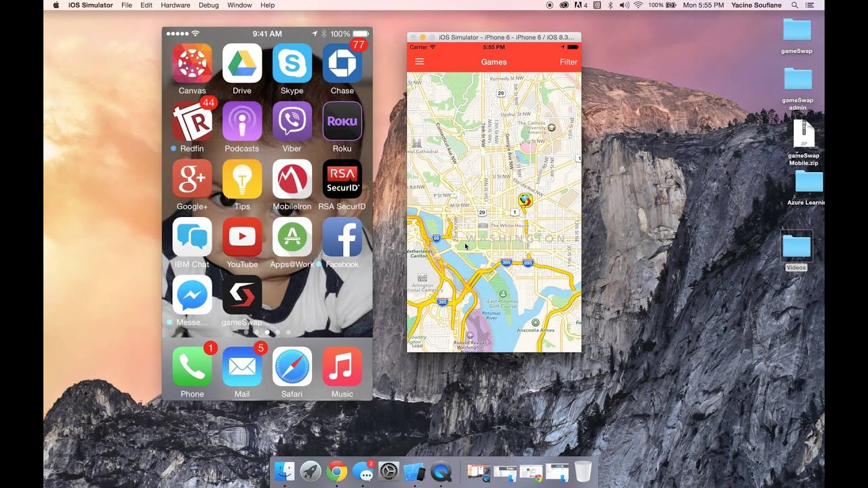Screen dimensions: 868x488
Task: Tap the game pin marker on the map
Action: pos(525,200)
